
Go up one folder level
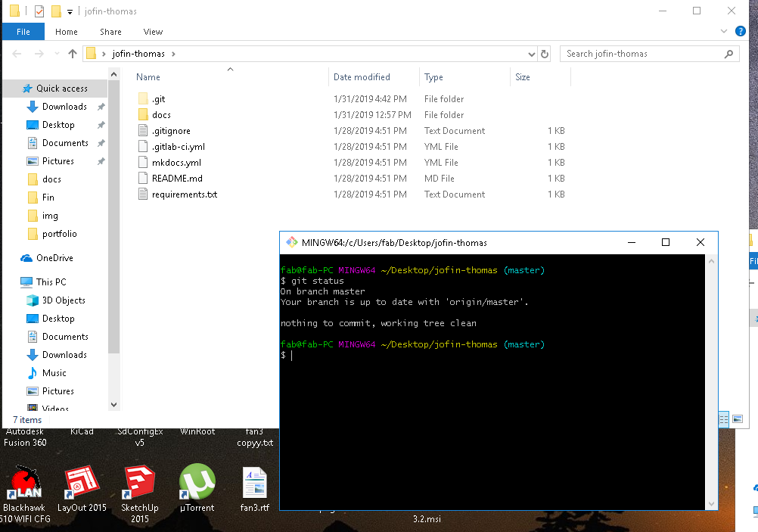73,54
